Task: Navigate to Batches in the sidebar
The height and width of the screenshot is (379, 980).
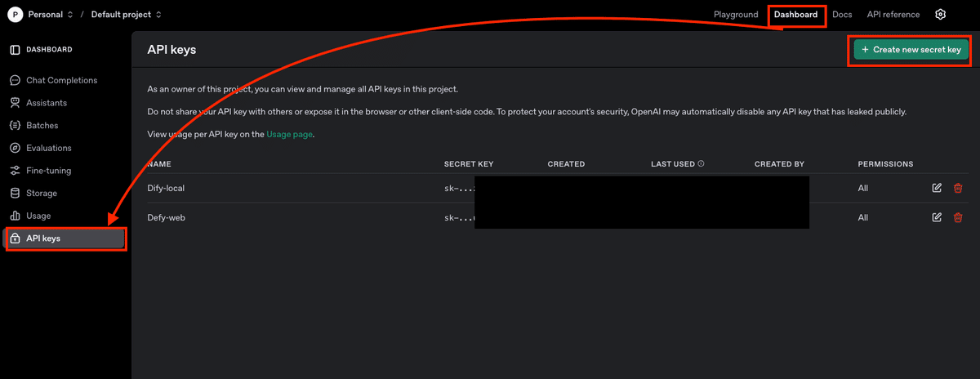Action: pyautogui.click(x=42, y=126)
